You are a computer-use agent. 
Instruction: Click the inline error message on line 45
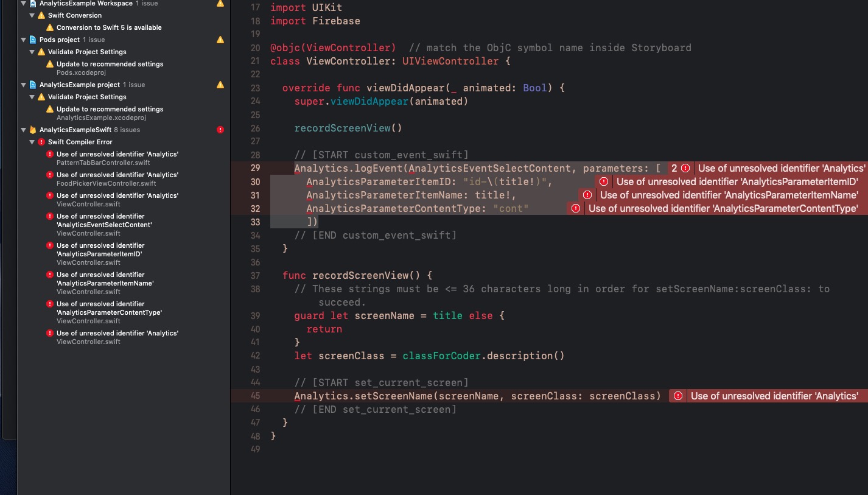click(774, 396)
